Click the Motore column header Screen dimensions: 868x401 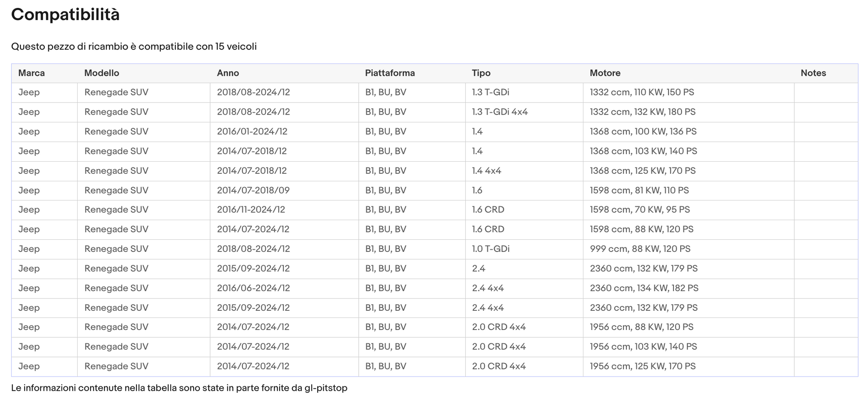(605, 73)
